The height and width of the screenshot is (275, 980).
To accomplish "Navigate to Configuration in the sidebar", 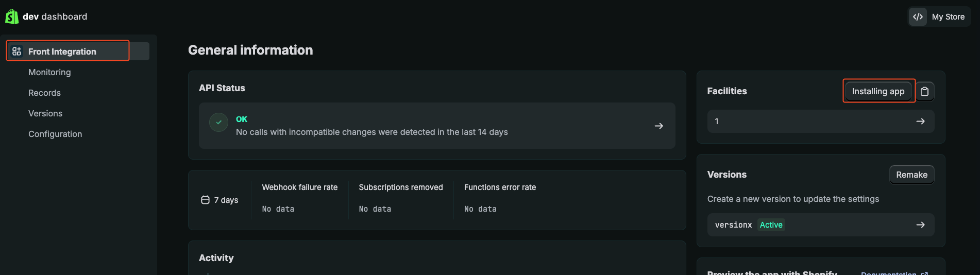I will click(x=55, y=134).
